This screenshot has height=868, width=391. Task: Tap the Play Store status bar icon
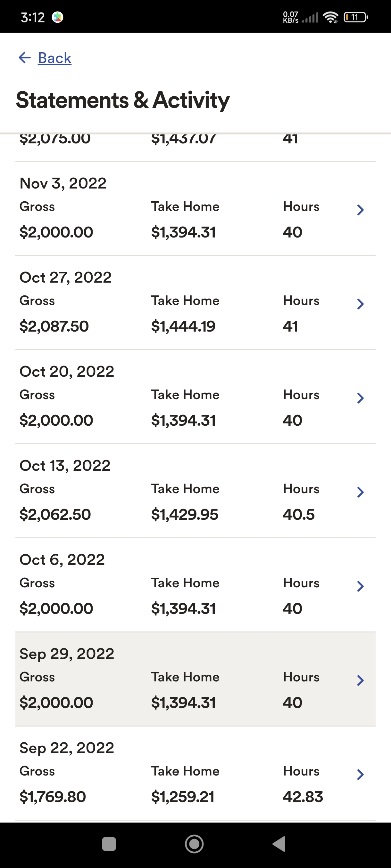pyautogui.click(x=58, y=17)
